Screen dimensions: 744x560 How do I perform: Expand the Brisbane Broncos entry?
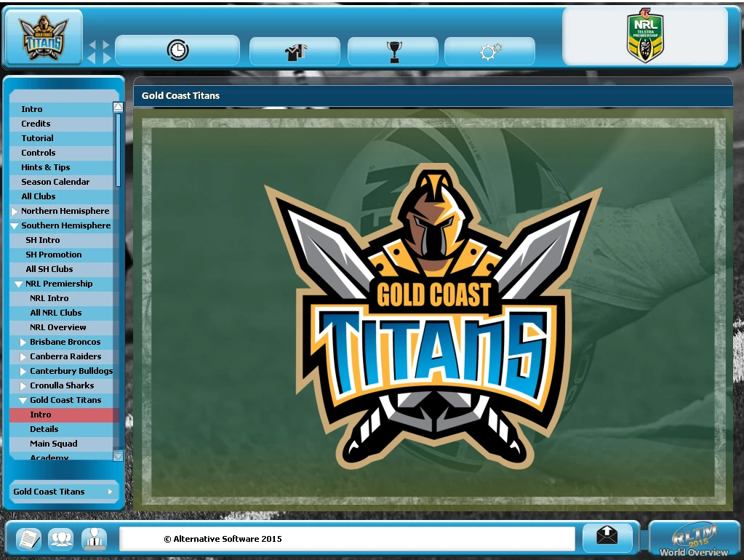(23, 342)
